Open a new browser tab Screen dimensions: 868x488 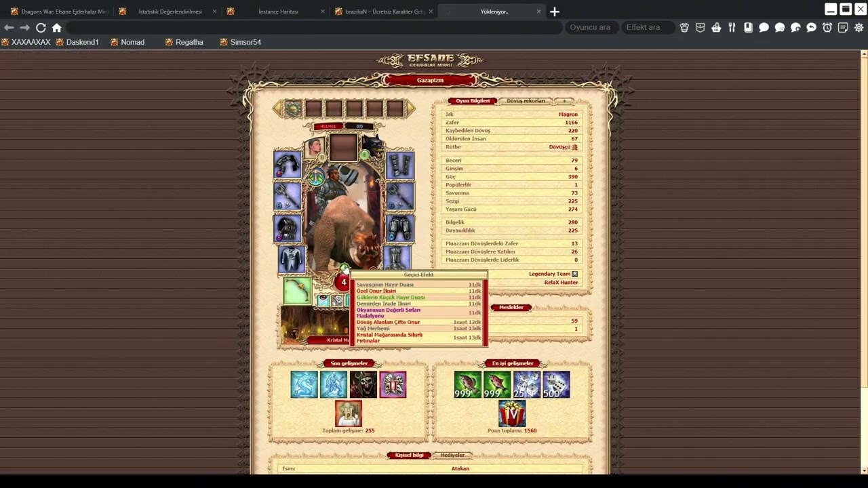pos(555,12)
